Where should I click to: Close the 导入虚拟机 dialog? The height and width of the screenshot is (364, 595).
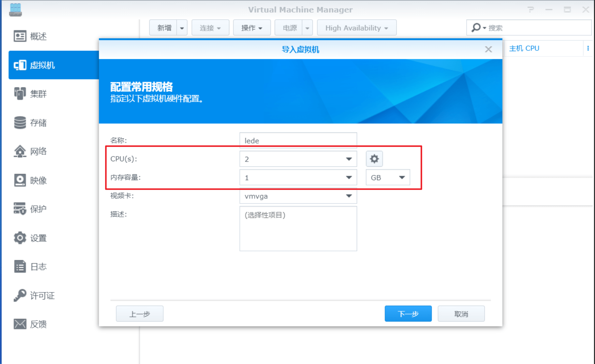(x=488, y=49)
